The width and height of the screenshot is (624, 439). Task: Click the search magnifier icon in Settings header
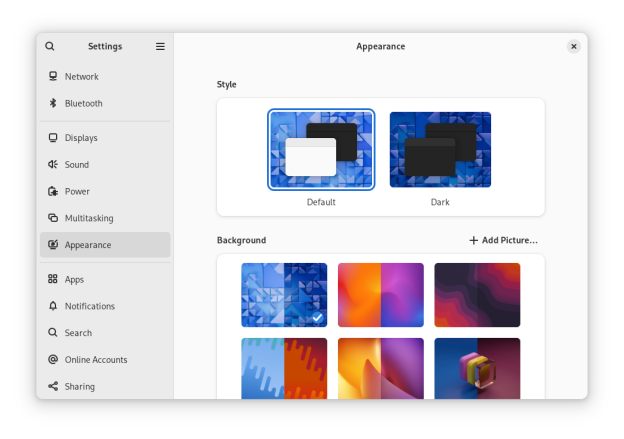tap(50, 46)
